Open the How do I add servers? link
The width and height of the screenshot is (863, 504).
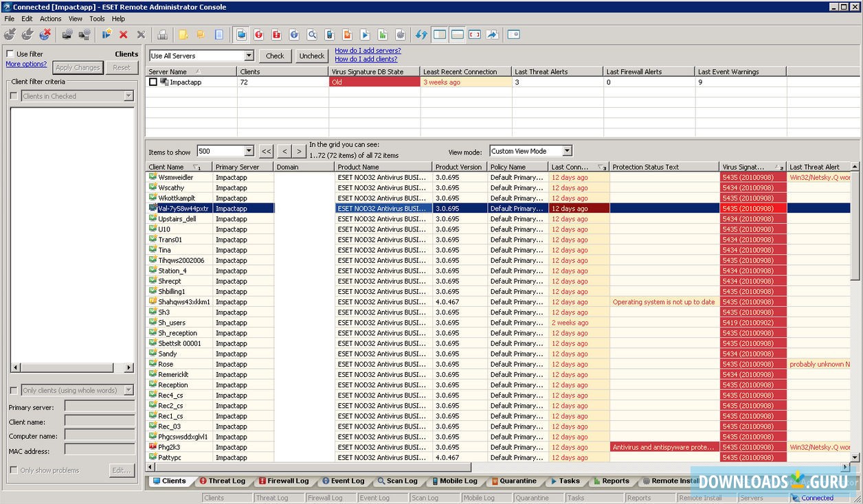coord(368,50)
